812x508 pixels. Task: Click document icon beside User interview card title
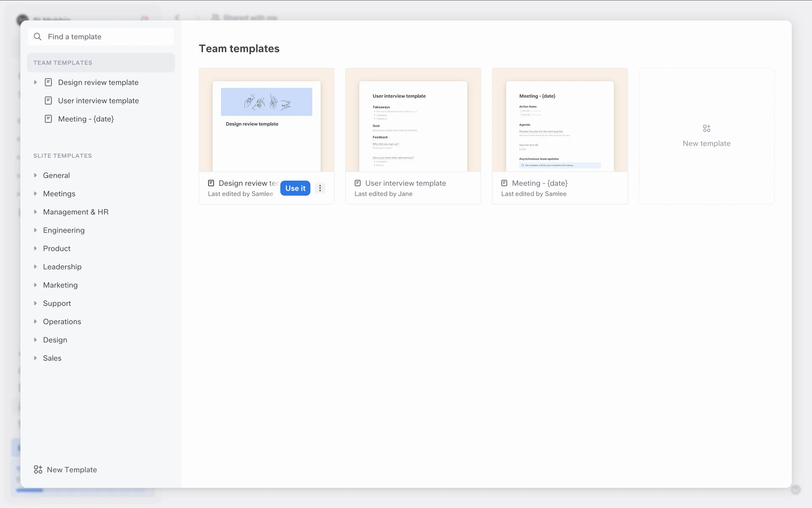click(x=358, y=183)
